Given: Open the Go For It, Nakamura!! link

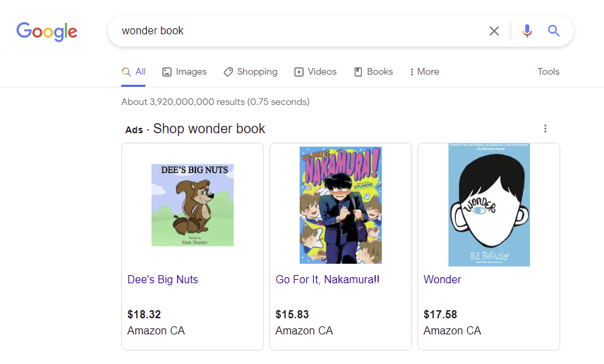Looking at the screenshot, I should pos(327,279).
